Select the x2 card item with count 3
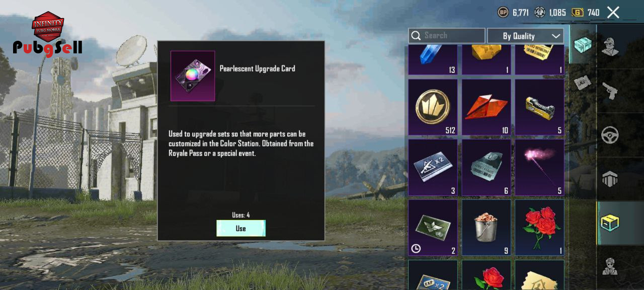Image resolution: width=644 pixels, height=290 pixels. tap(433, 168)
